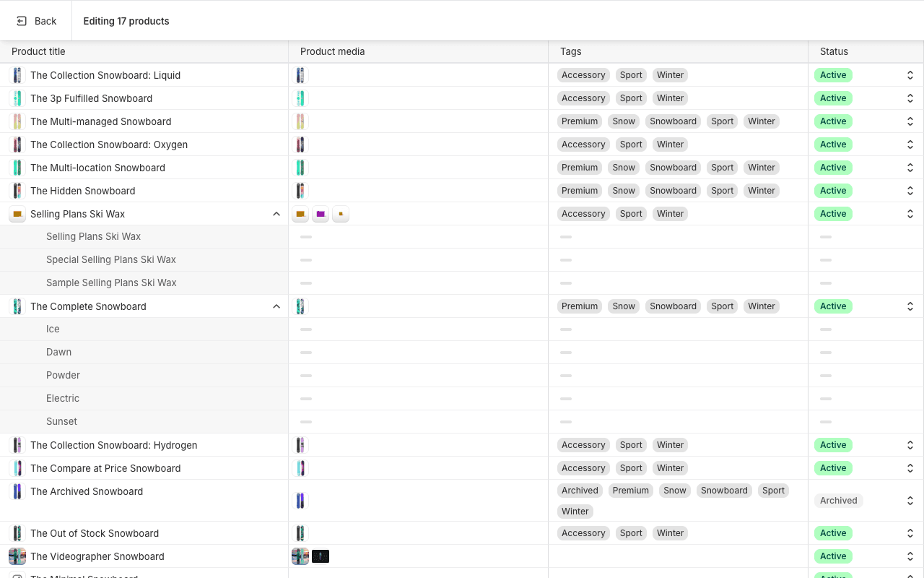Click the Premium tag on The Multi-managed Snowboard
924x578 pixels.
580,121
